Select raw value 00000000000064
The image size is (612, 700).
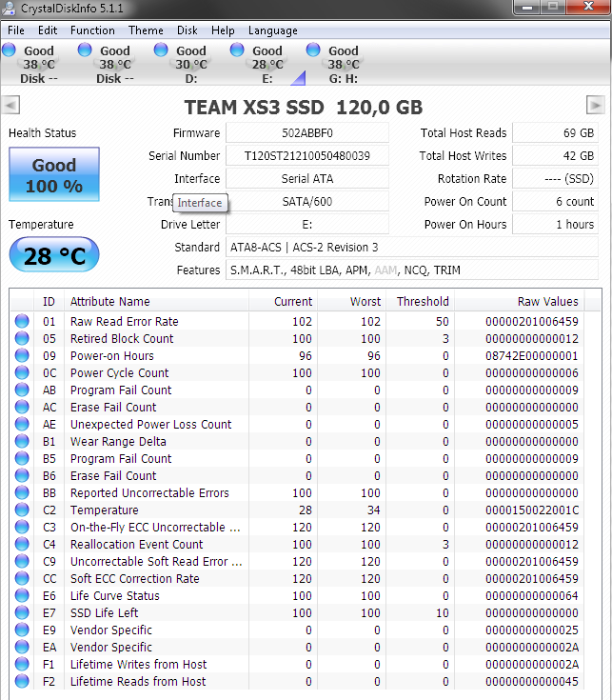pyautogui.click(x=532, y=595)
